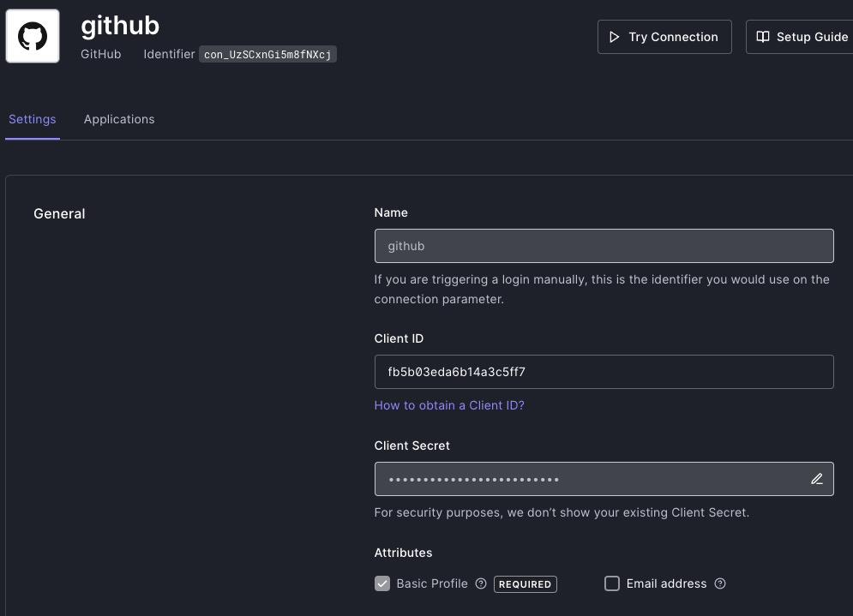Select the connection identifier code con_UzSCxnGi5m8fNXcj

pos(267,55)
